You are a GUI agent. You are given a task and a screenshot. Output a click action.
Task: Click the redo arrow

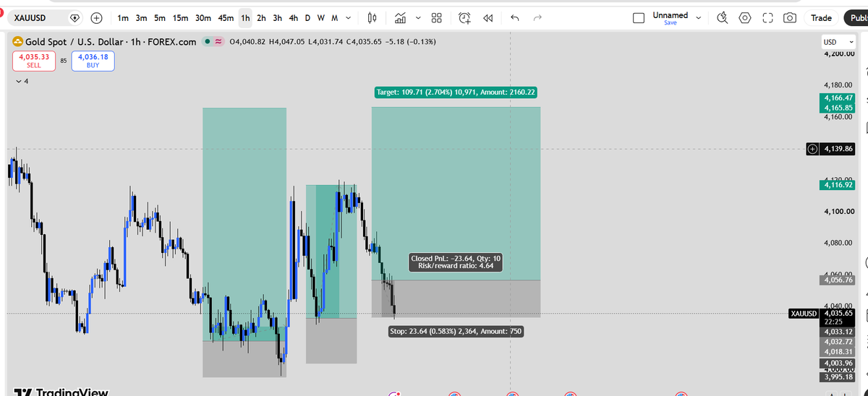[x=537, y=17]
